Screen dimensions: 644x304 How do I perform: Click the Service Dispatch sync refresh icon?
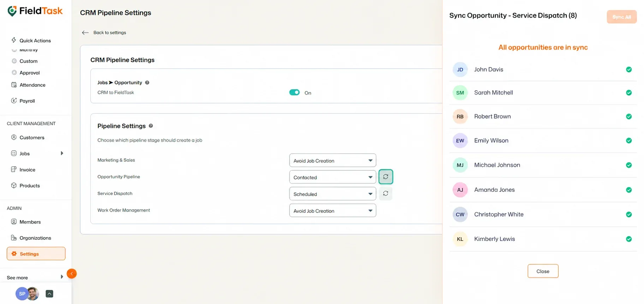coord(386,194)
